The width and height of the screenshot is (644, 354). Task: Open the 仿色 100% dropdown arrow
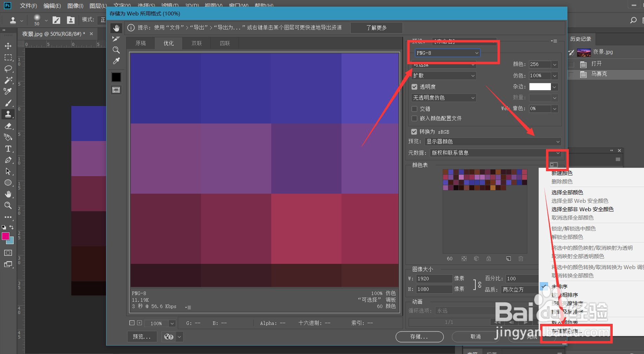point(554,75)
